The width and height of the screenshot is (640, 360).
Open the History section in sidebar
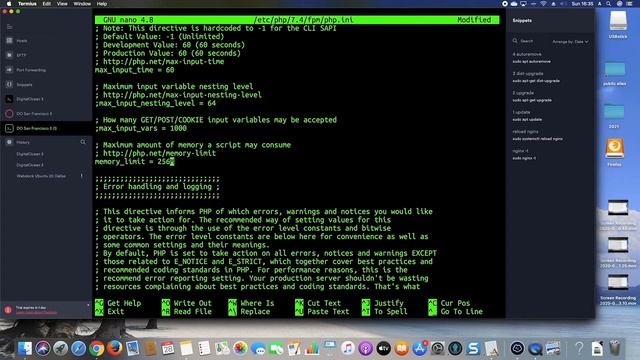click(x=23, y=142)
